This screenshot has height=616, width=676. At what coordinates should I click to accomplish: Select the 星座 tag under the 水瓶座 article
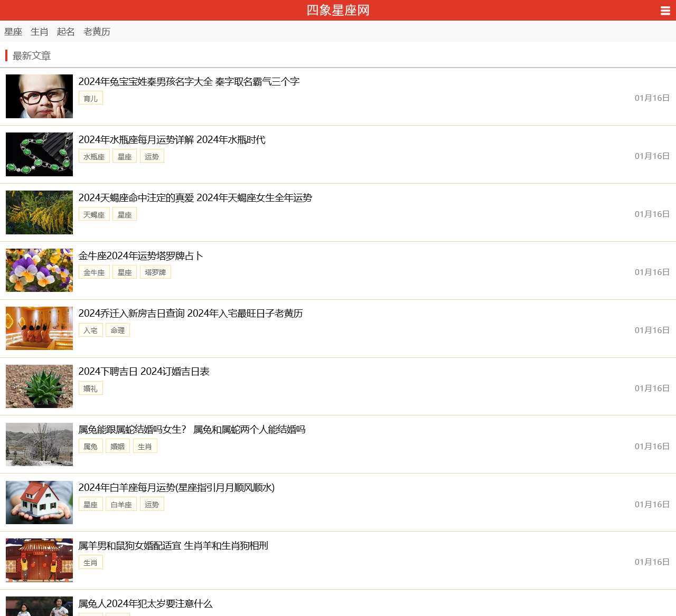[x=125, y=156]
